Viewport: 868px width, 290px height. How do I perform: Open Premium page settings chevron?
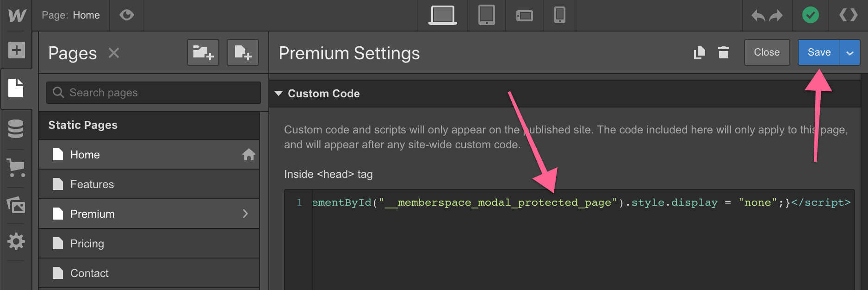click(x=245, y=214)
